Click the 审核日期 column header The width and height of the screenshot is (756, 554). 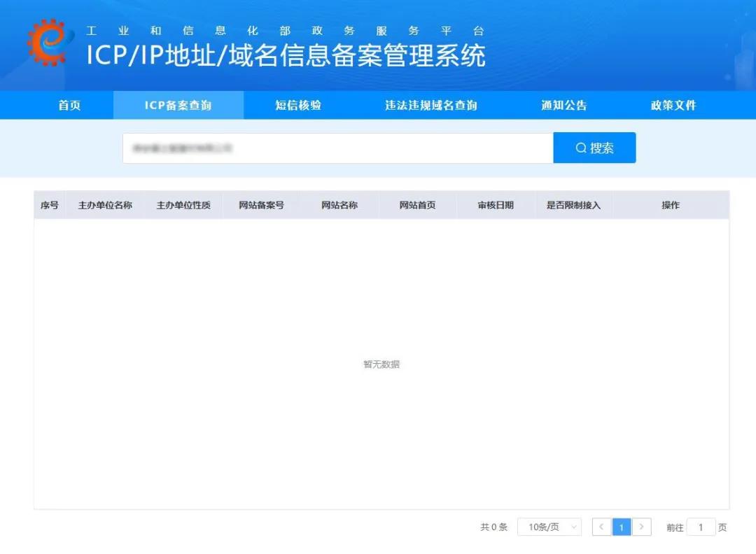(x=496, y=206)
